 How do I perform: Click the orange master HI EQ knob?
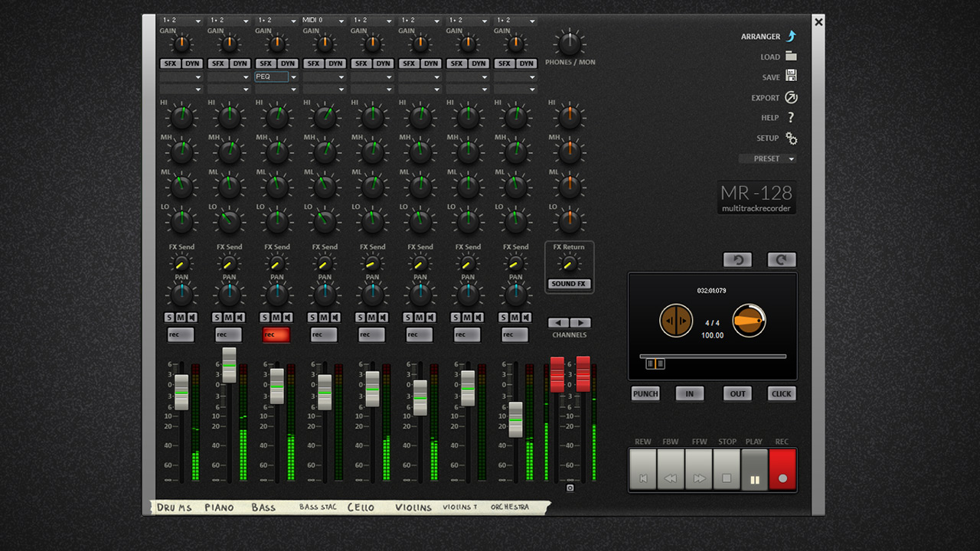(569, 118)
